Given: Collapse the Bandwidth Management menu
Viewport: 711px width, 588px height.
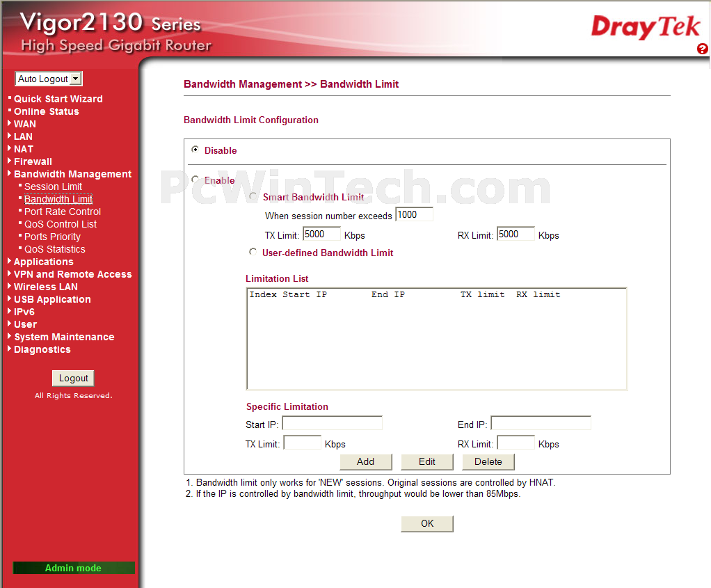Looking at the screenshot, I should pyautogui.click(x=72, y=174).
